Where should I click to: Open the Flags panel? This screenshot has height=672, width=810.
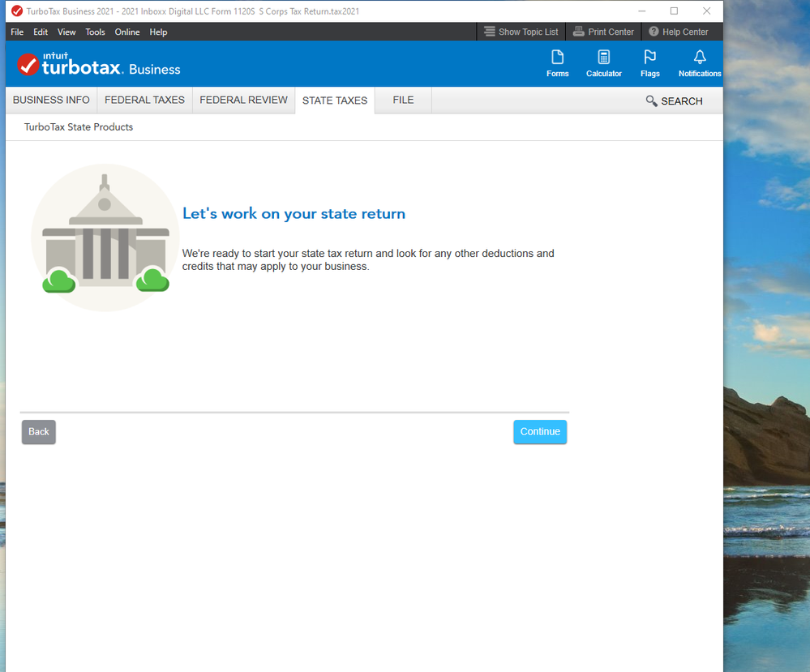click(649, 63)
